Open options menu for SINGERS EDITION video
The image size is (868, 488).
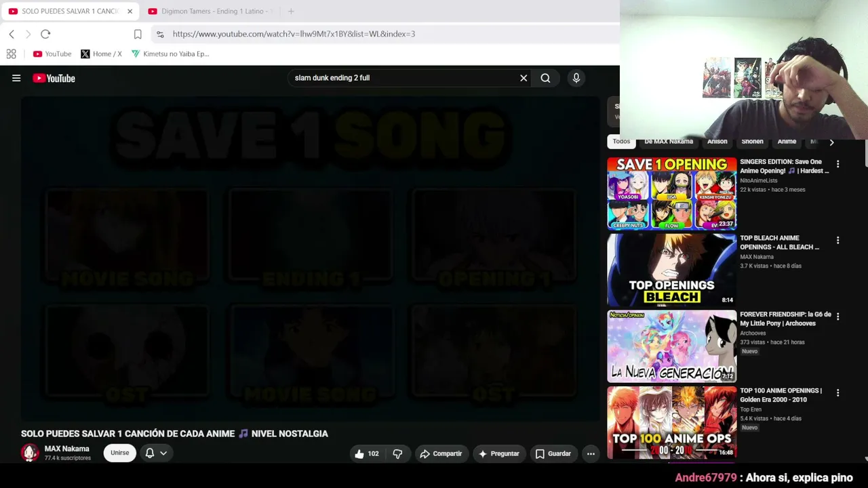[x=837, y=164]
